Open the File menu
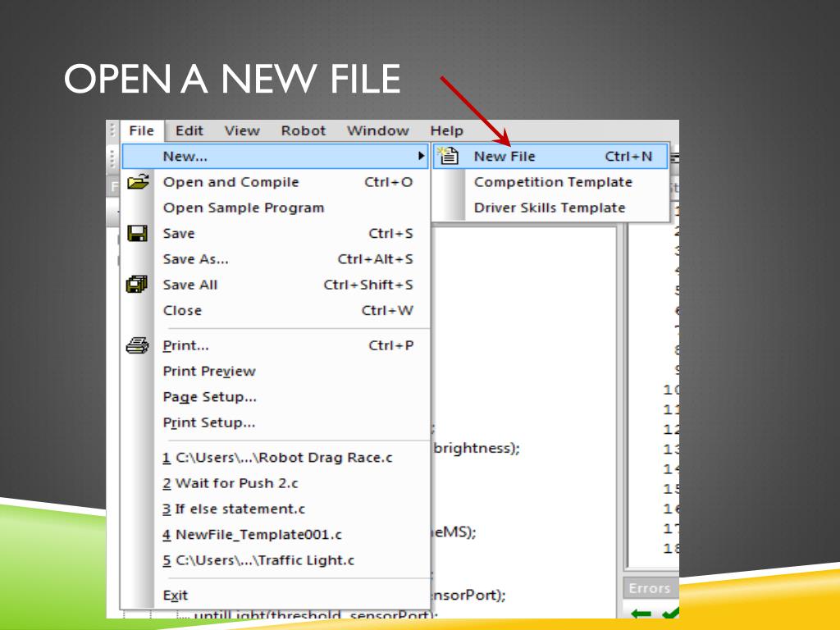This screenshot has width=840, height=630. point(141,130)
